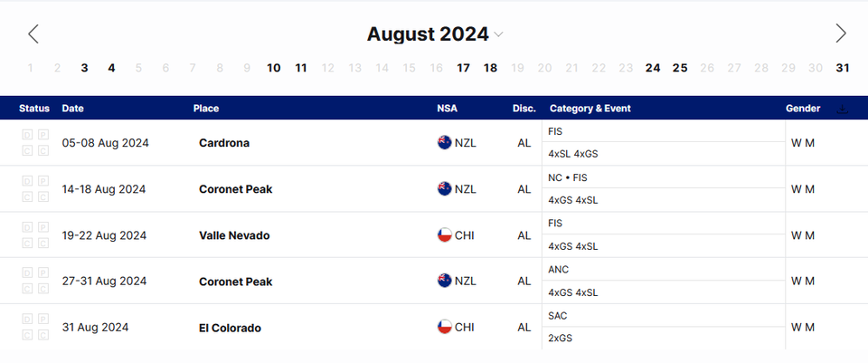
Task: Jump to day 24 in the calendar
Action: click(652, 68)
